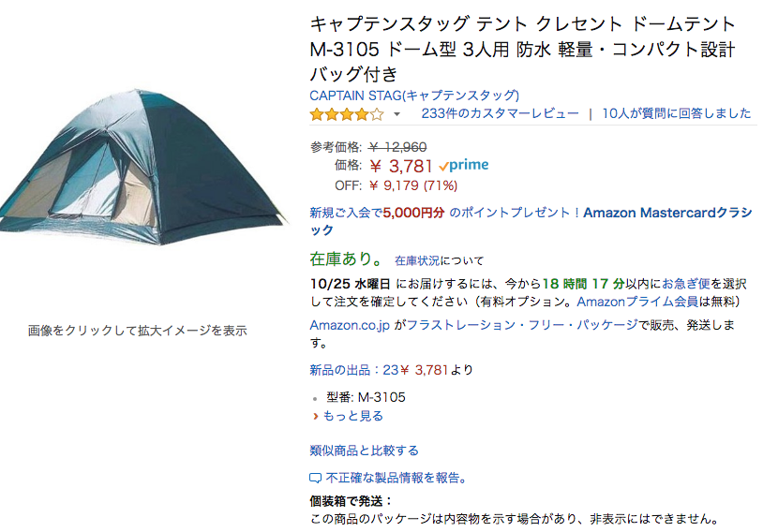This screenshot has height=532, width=778.
Task: View 新品の出品：23 offers link
Action: 353,370
